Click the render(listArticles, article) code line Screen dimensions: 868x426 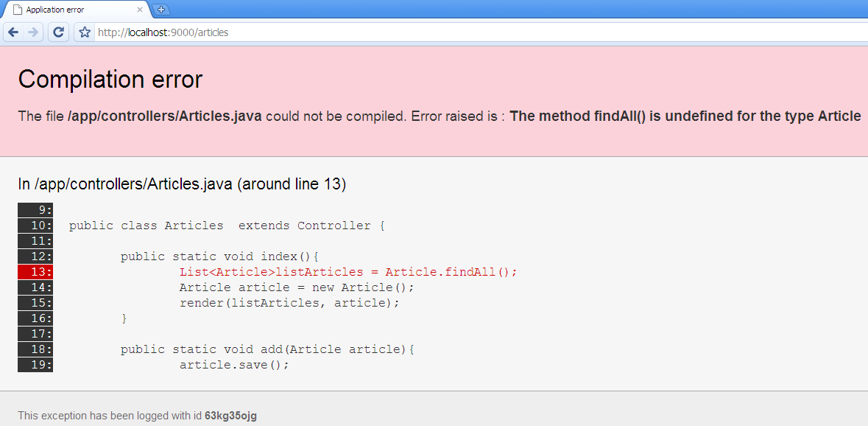click(289, 303)
